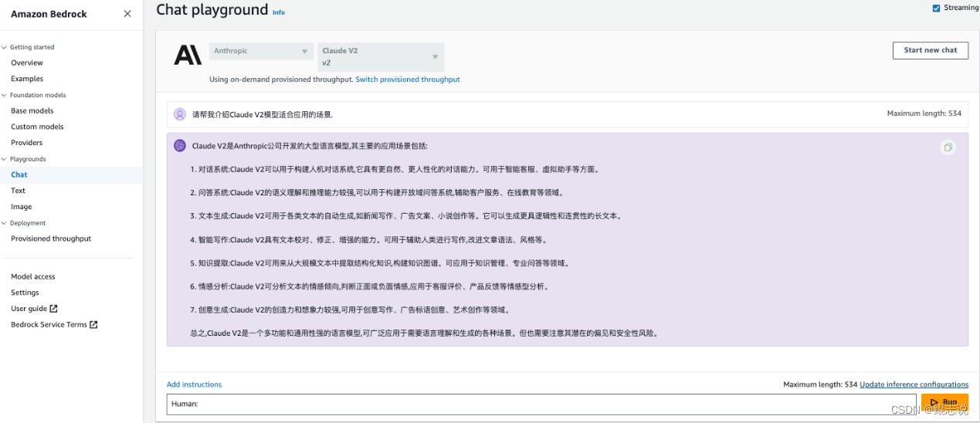Focus the Human prompt input field
The height and width of the screenshot is (423, 980).
(541, 404)
